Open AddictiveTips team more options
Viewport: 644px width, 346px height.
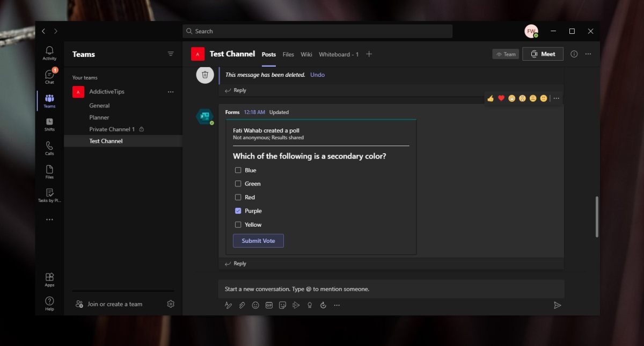(x=171, y=92)
